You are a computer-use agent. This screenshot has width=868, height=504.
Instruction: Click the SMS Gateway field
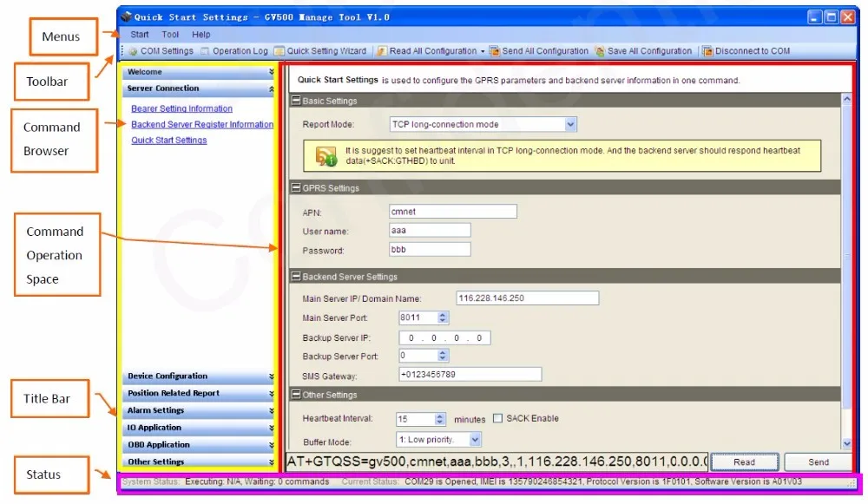coord(470,375)
